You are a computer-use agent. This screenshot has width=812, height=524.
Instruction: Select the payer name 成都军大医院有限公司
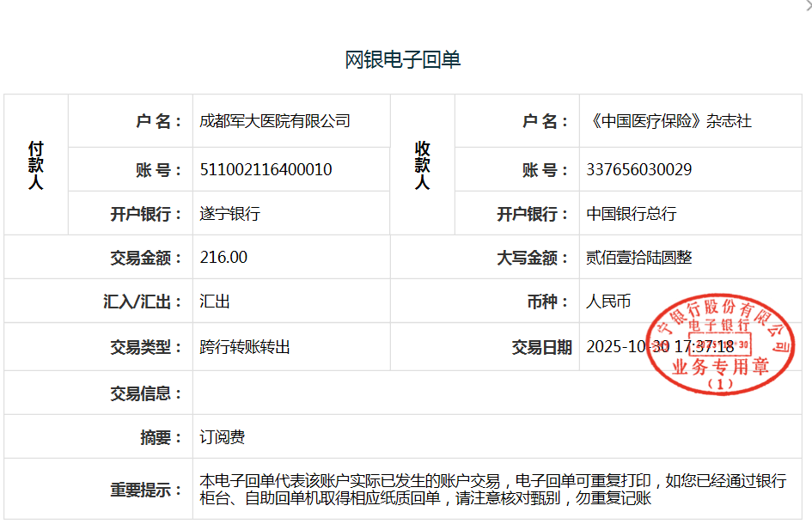pyautogui.click(x=275, y=121)
